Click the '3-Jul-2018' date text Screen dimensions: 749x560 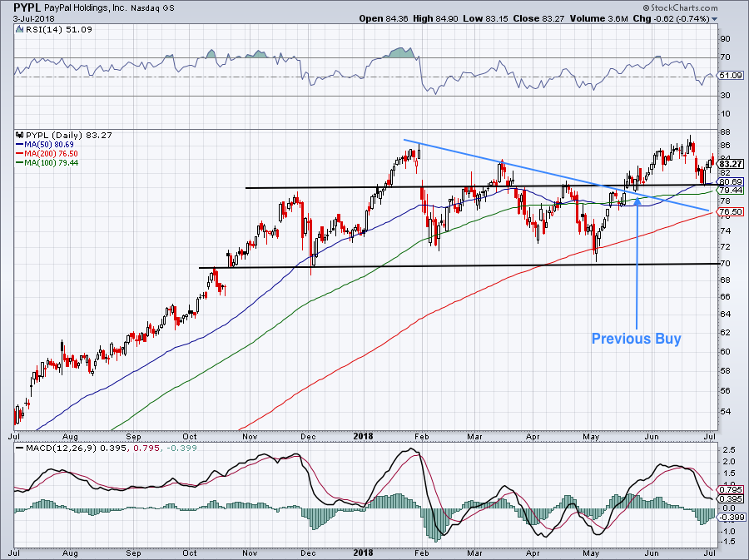(33, 19)
